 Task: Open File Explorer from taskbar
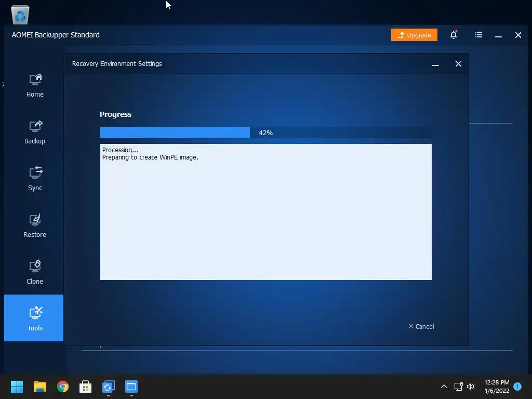[39, 387]
